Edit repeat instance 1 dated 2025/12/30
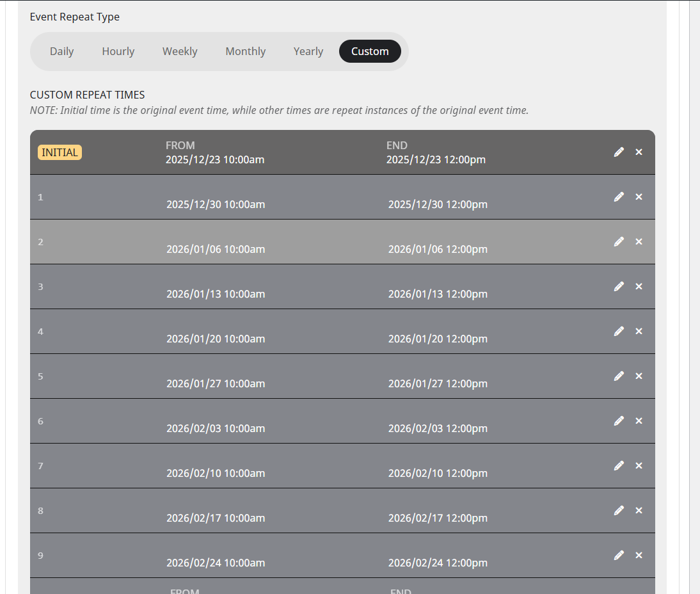The height and width of the screenshot is (594, 700). (619, 197)
